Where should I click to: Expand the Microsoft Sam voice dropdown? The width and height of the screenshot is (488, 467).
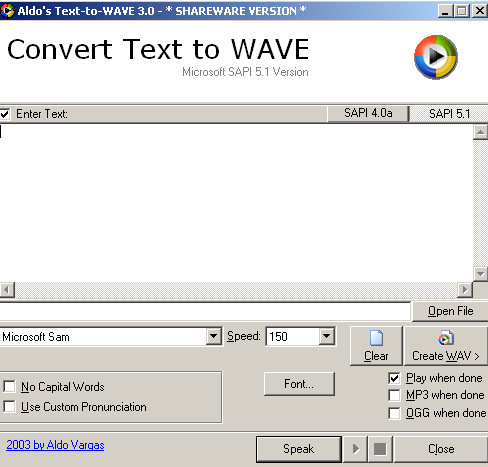213,337
